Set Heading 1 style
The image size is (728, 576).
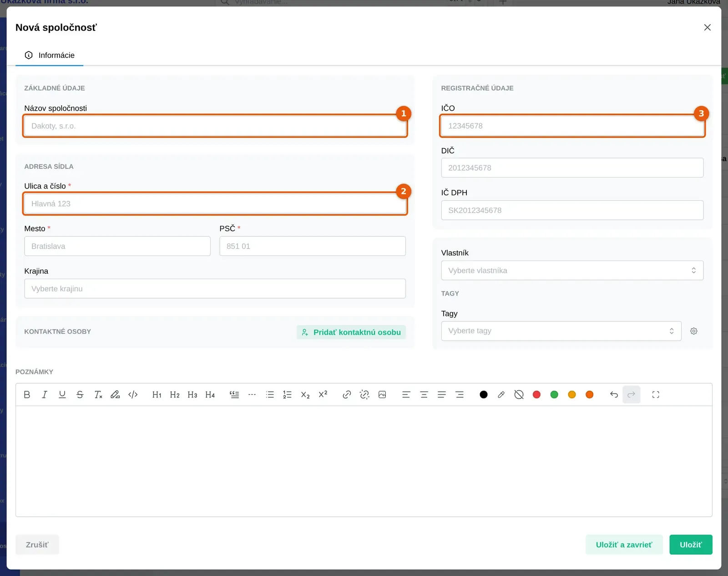coord(157,395)
